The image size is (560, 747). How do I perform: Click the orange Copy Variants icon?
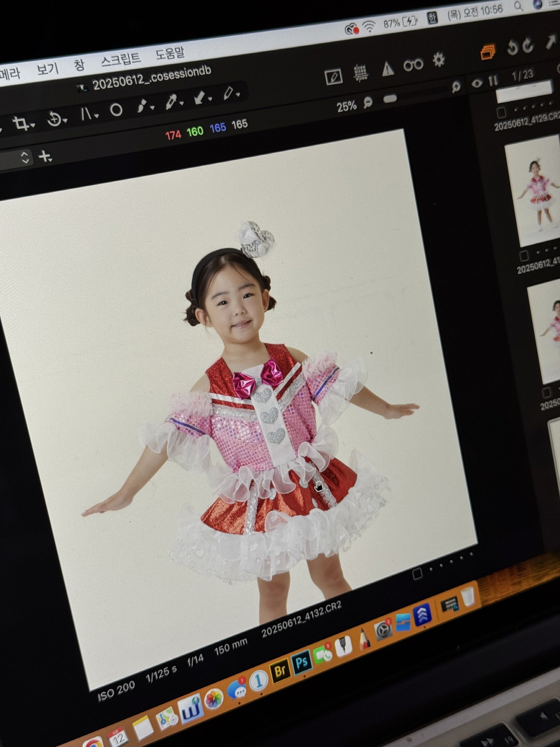(487, 52)
